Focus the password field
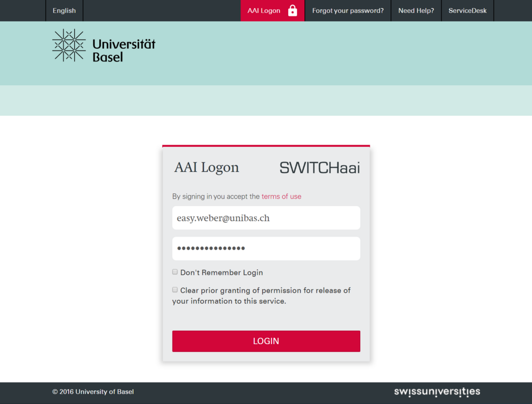 (x=266, y=248)
